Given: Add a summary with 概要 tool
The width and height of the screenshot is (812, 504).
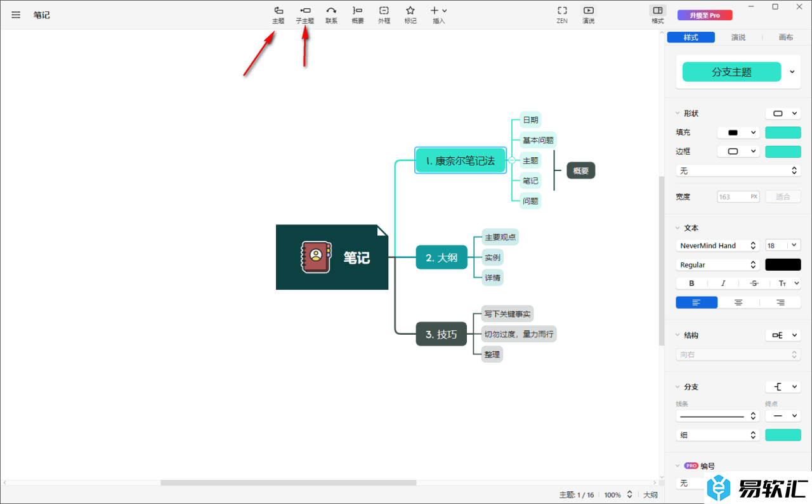Looking at the screenshot, I should 358,15.
